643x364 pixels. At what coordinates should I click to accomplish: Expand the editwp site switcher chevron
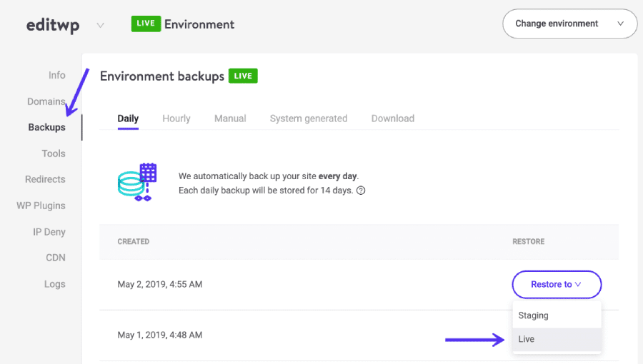pos(101,25)
